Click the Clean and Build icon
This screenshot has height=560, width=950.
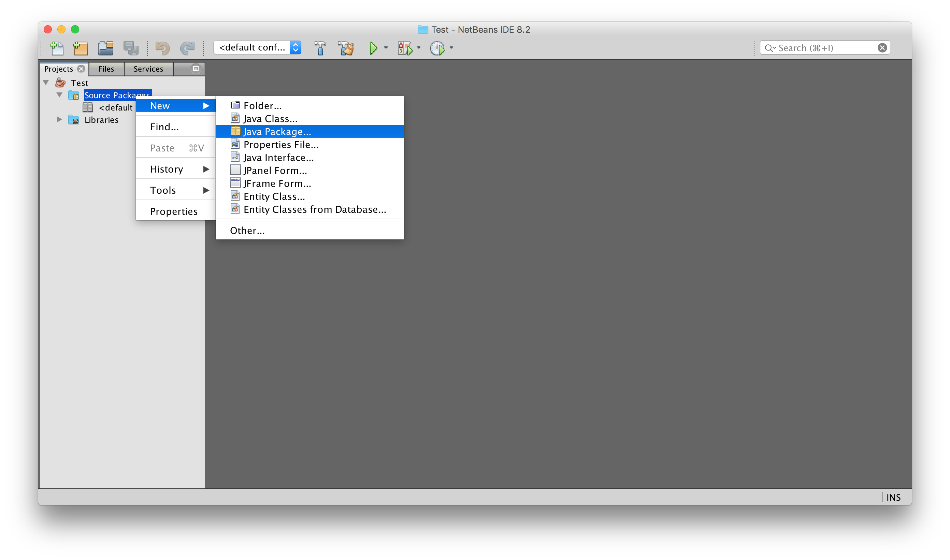pyautogui.click(x=345, y=48)
